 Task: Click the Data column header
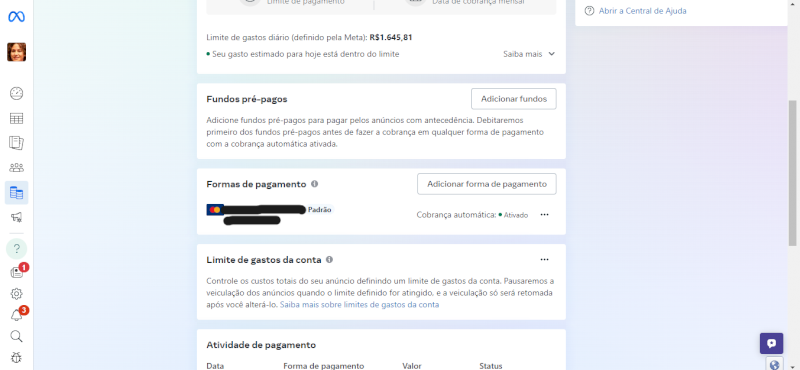click(x=215, y=366)
